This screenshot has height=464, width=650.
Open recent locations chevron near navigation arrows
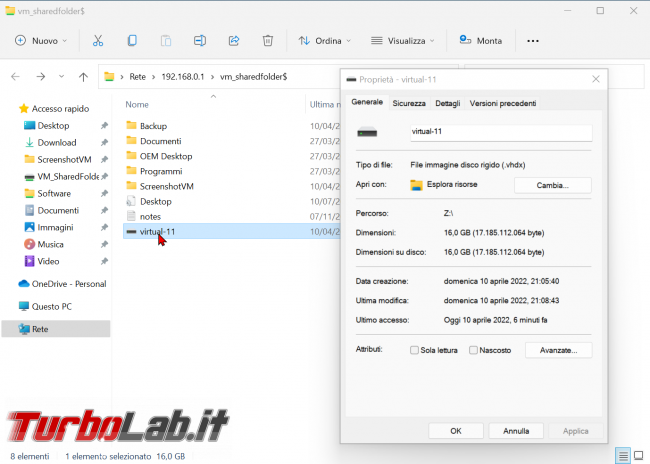(x=61, y=77)
